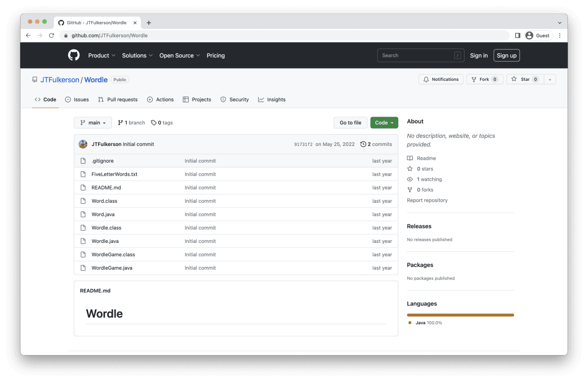Open the Solutions dropdown menu
The width and height of the screenshot is (588, 382).
click(138, 55)
